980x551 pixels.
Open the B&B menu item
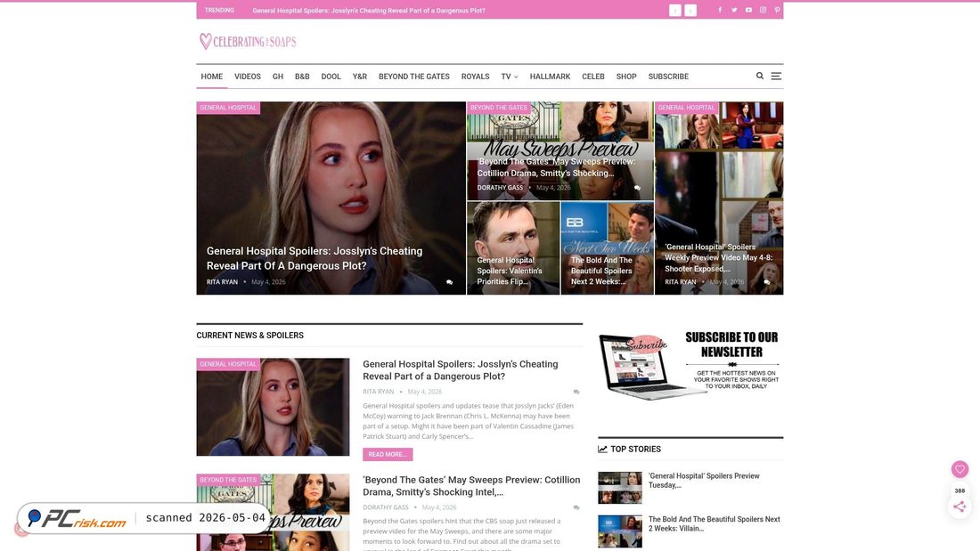(x=303, y=77)
